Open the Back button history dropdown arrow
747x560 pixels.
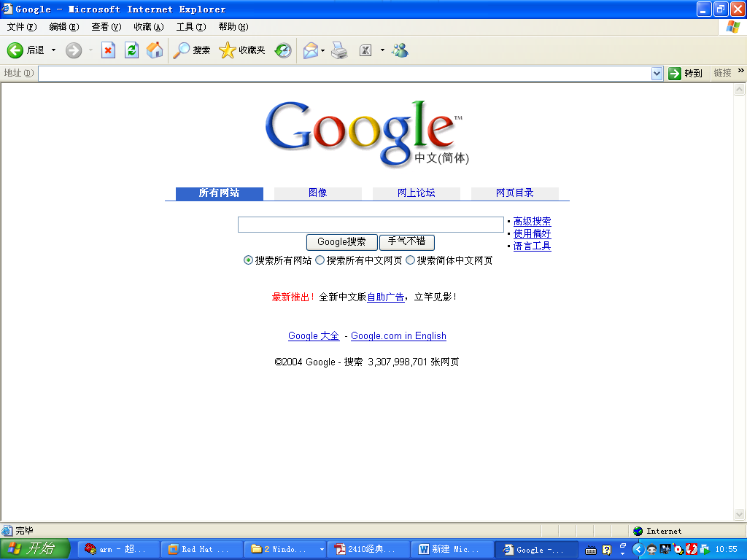coord(53,50)
